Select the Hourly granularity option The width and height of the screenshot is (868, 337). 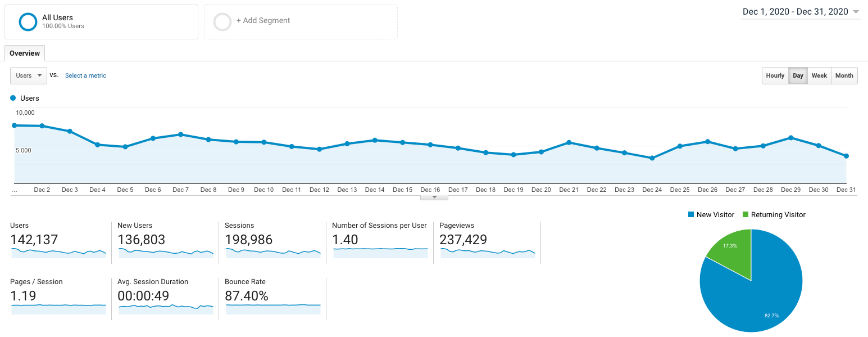point(775,75)
